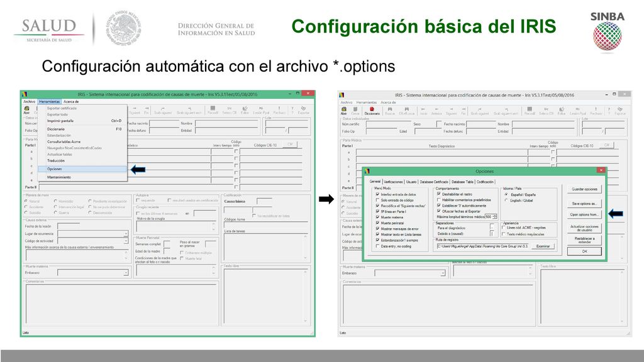Viewport: 644px width, 362px height.
Task: Choose Imprimir pantalla menu entry
Action: [82, 121]
